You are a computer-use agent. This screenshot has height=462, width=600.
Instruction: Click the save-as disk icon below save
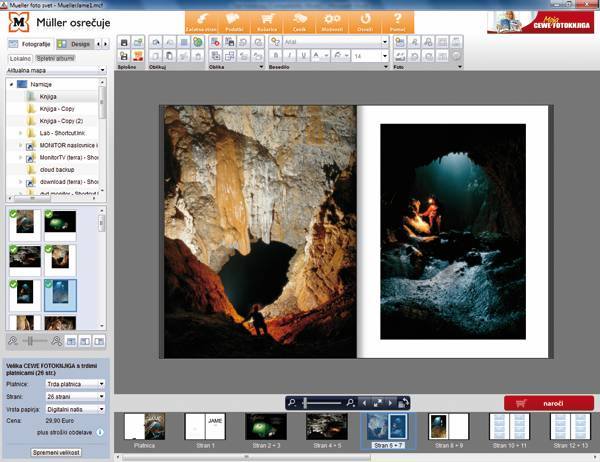[124, 56]
